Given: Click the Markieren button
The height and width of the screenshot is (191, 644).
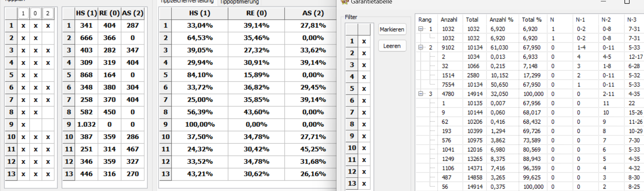Looking at the screenshot, I should coord(392,30).
